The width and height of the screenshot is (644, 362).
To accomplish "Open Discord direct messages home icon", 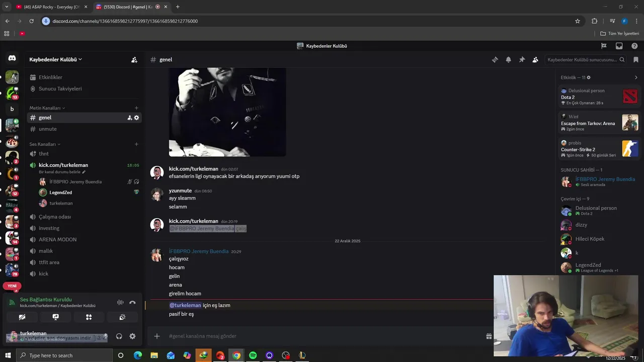I will 12,58.
